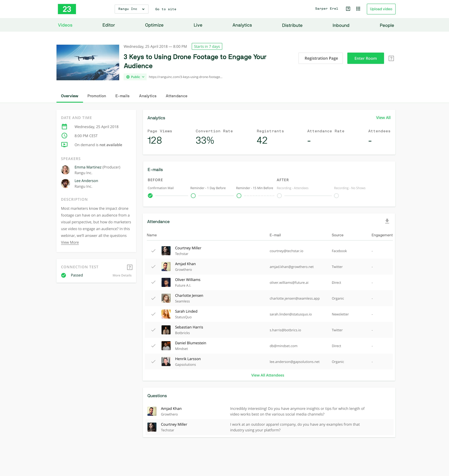
Task: Click the drone webinar thumbnail image
Action: point(88,62)
